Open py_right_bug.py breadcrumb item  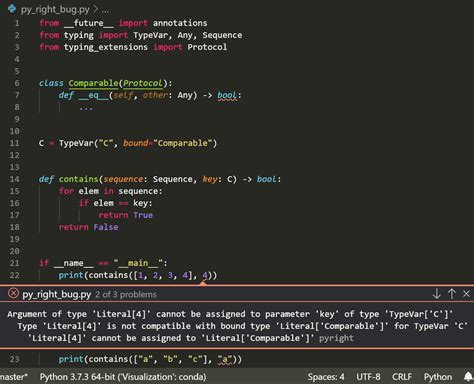(55, 9)
